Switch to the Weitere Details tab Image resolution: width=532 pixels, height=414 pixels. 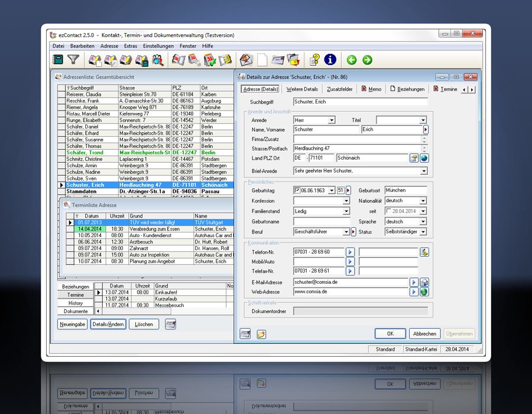302,89
